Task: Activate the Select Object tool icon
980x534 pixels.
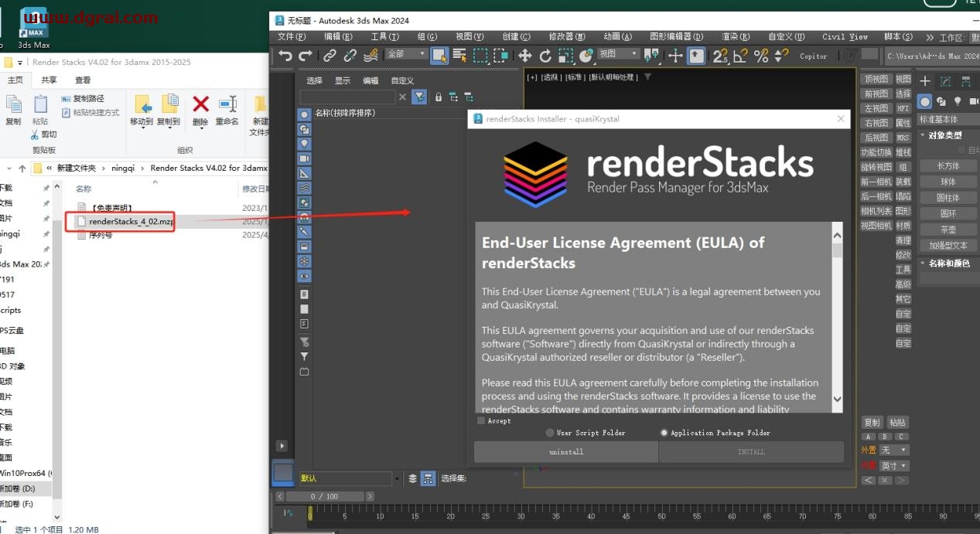Action: tap(440, 56)
